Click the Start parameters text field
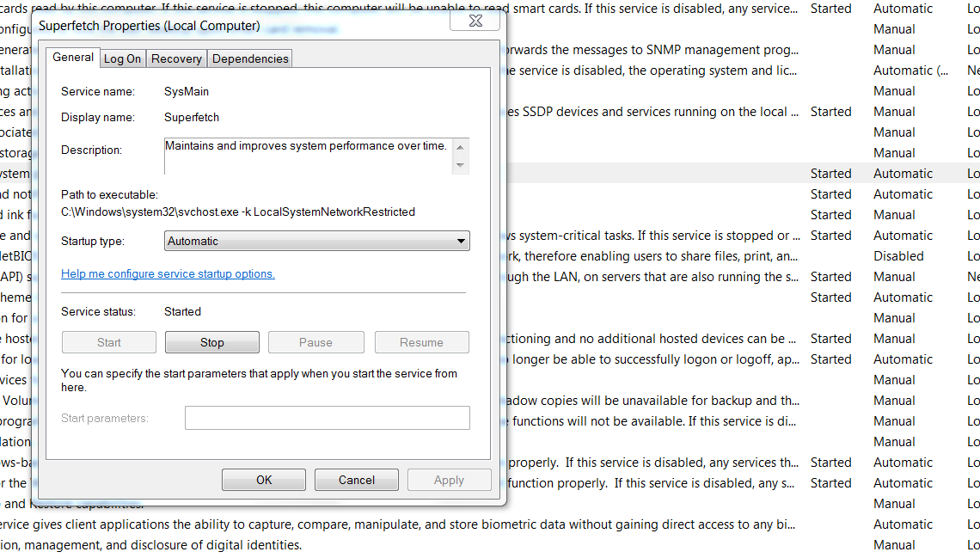Image resolution: width=980 pixels, height=558 pixels. [x=327, y=418]
